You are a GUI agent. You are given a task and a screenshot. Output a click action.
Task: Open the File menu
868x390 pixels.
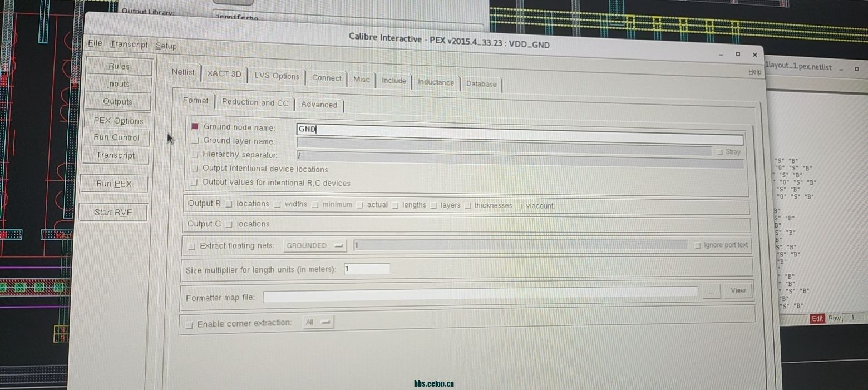point(95,43)
